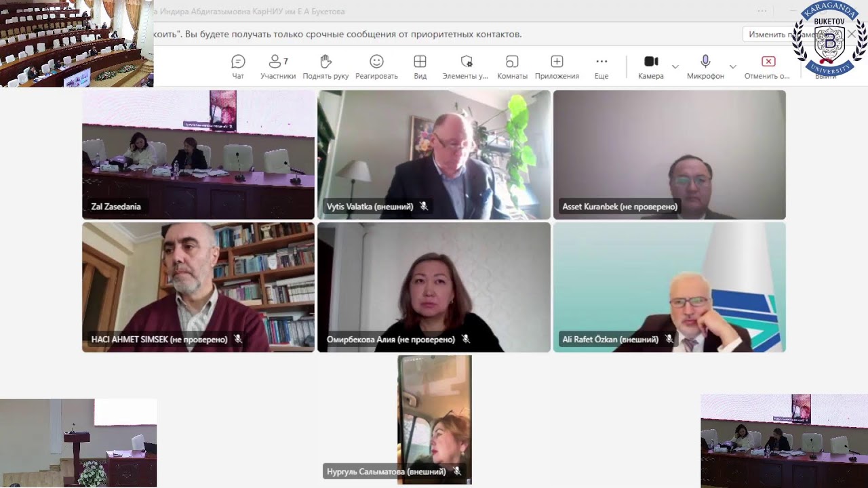Click 'Ali Rafet Özkan (внешний)' name label
The width and height of the screenshot is (868, 488).
610,340
